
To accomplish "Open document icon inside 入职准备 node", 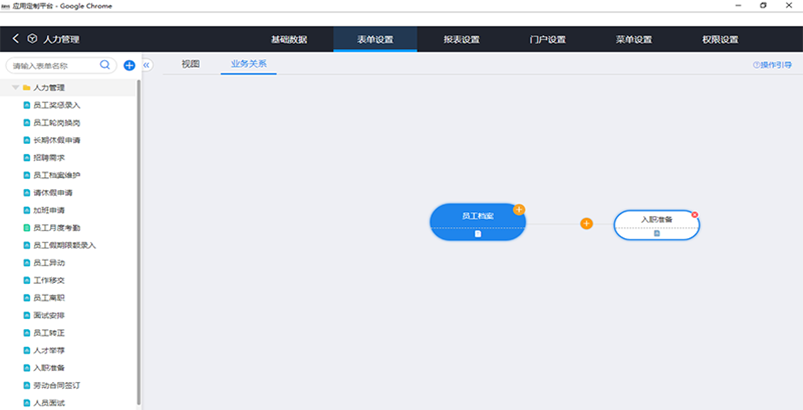I will 657,233.
